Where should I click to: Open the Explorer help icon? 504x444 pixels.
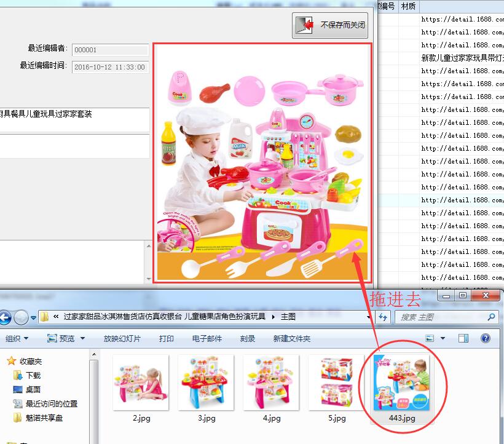486,338
